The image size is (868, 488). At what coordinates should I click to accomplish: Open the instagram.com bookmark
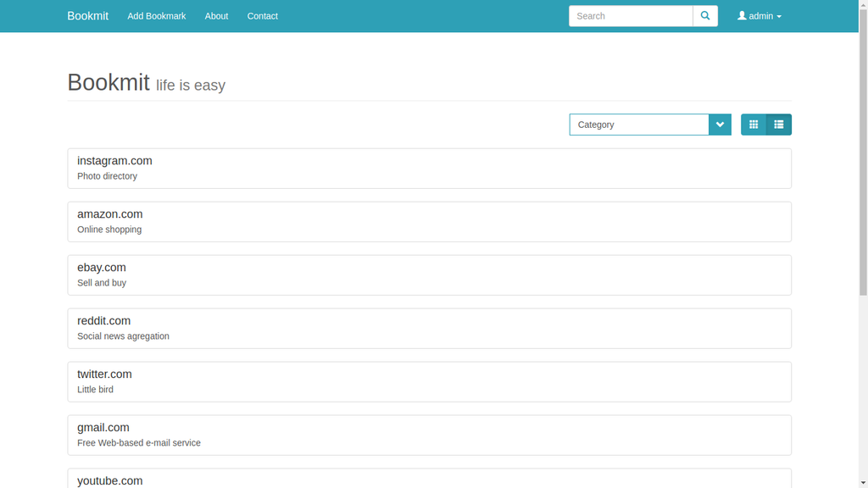(114, 160)
